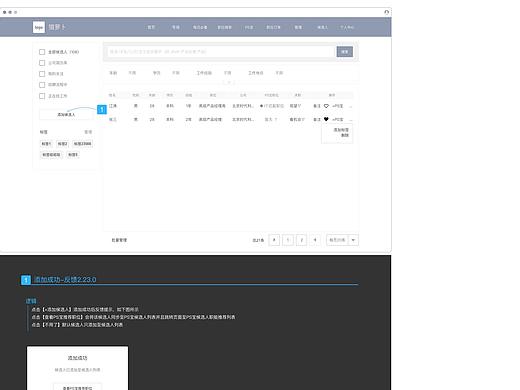Viewport: 520px width, 390px height.
Task: Select the 标签哈哈哈 tag chip
Action: 51,155
